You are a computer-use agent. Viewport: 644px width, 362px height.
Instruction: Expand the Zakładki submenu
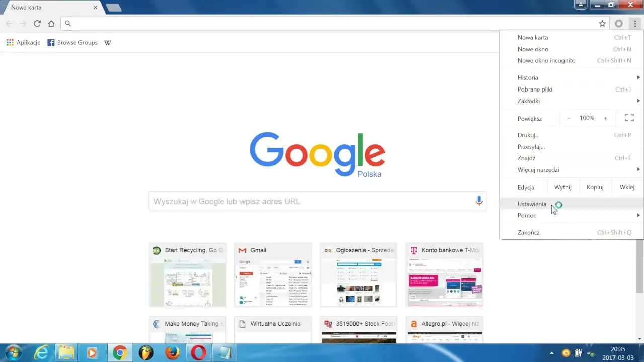[529, 101]
